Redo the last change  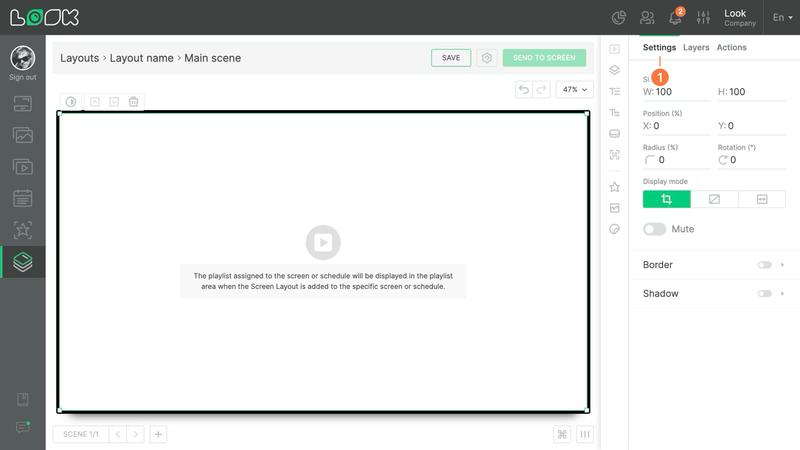point(541,89)
